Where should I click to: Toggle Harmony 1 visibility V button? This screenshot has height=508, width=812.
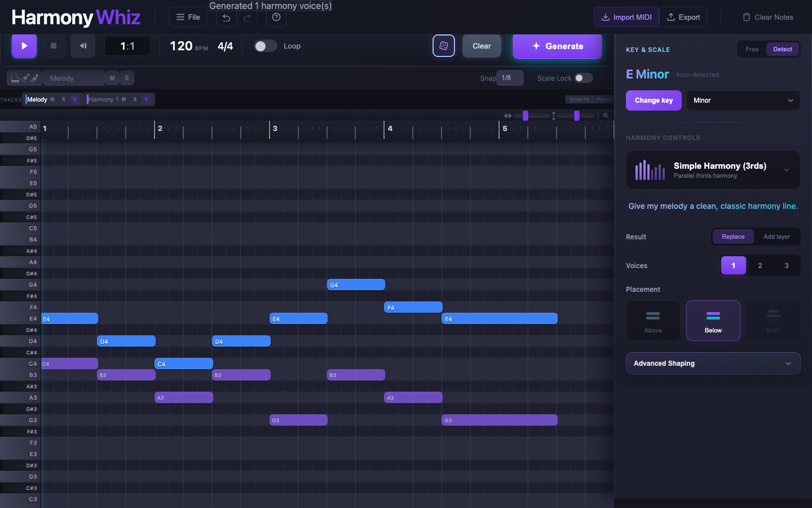coord(147,99)
